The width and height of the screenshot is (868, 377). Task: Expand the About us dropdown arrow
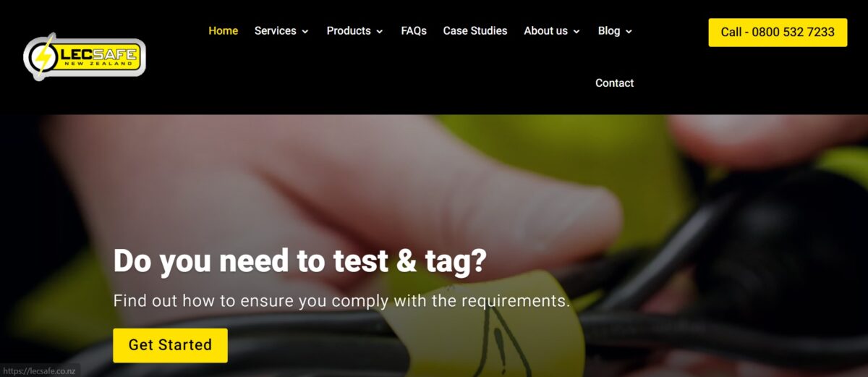click(x=576, y=32)
